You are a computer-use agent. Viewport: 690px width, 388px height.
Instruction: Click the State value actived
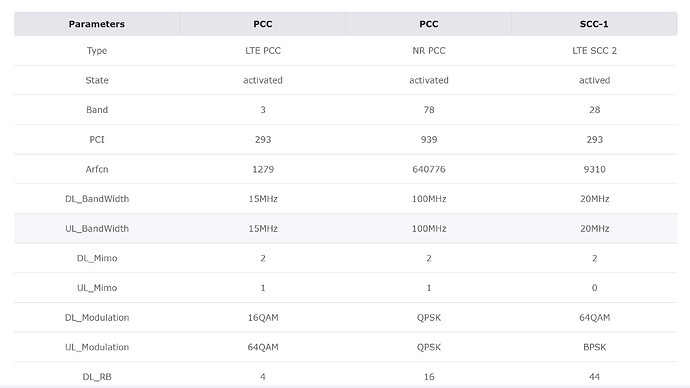pyautogui.click(x=594, y=81)
